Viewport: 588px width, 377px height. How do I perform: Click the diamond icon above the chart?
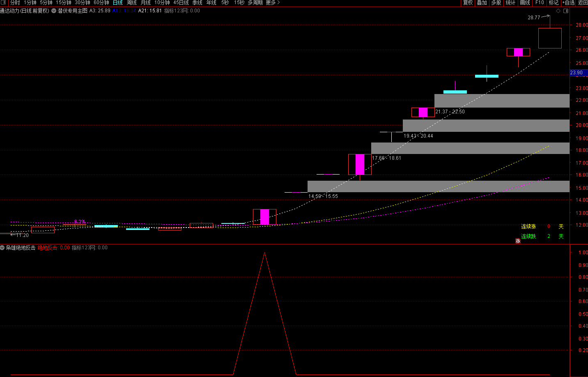coord(558,11)
